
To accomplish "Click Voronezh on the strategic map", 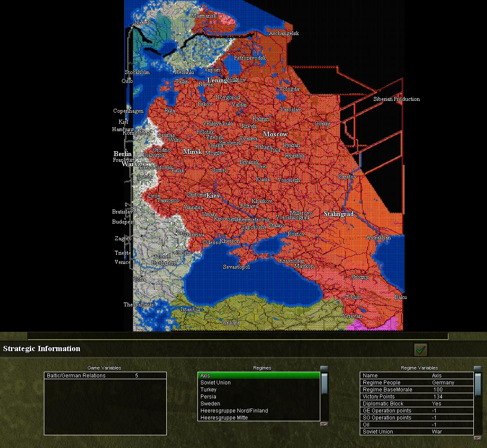I will [x=289, y=180].
